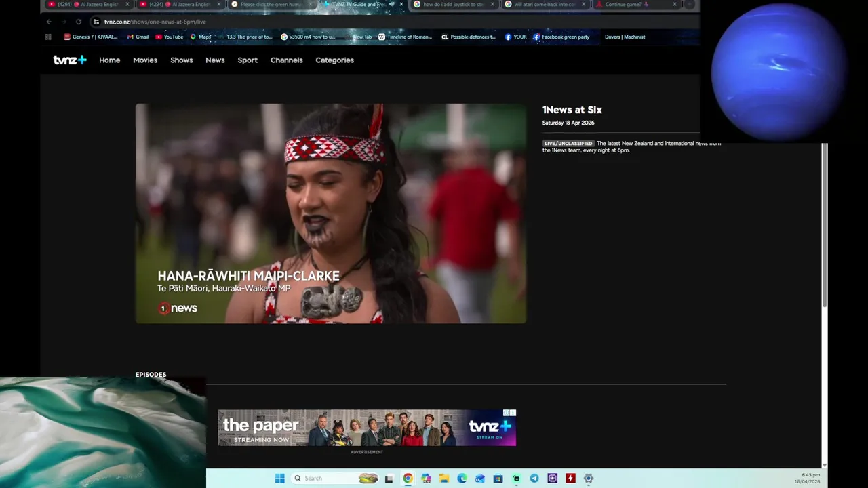Click the site info icon in address bar
Image resolution: width=868 pixels, height=488 pixels.
tap(96, 22)
